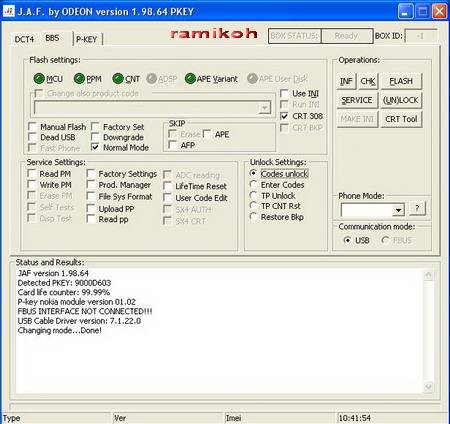Enable Write PM service setting
Image resolution: width=450 pixels, height=424 pixels.
point(31,185)
